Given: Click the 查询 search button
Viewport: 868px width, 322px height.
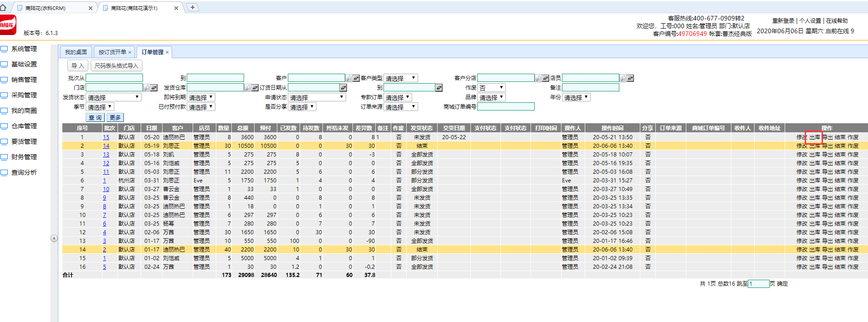Looking at the screenshot, I should point(95,117).
